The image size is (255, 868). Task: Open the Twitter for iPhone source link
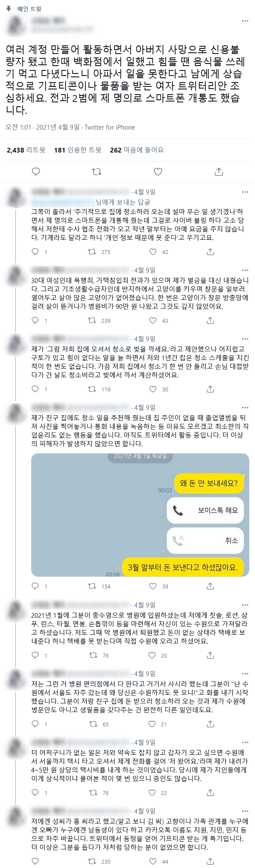[x=110, y=127]
